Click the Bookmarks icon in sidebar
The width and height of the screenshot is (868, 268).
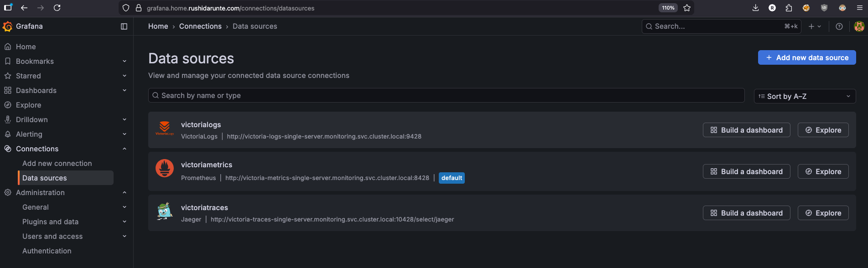pyautogui.click(x=8, y=61)
